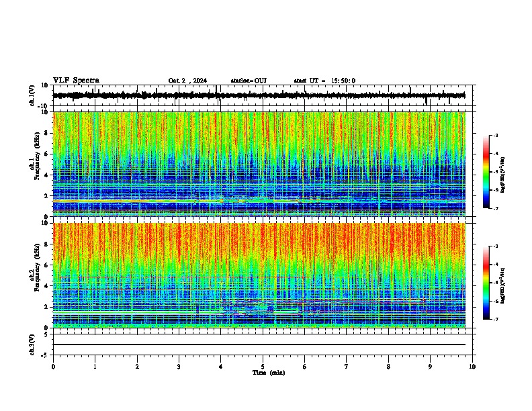Click the time axis tick label "5"
This screenshot has width=532, height=411.
263,367
